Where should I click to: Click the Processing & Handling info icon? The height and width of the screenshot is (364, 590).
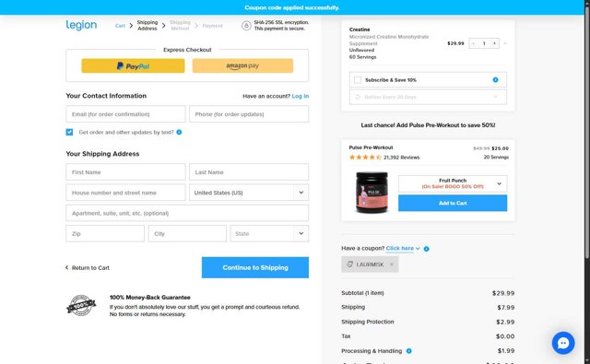coord(409,351)
